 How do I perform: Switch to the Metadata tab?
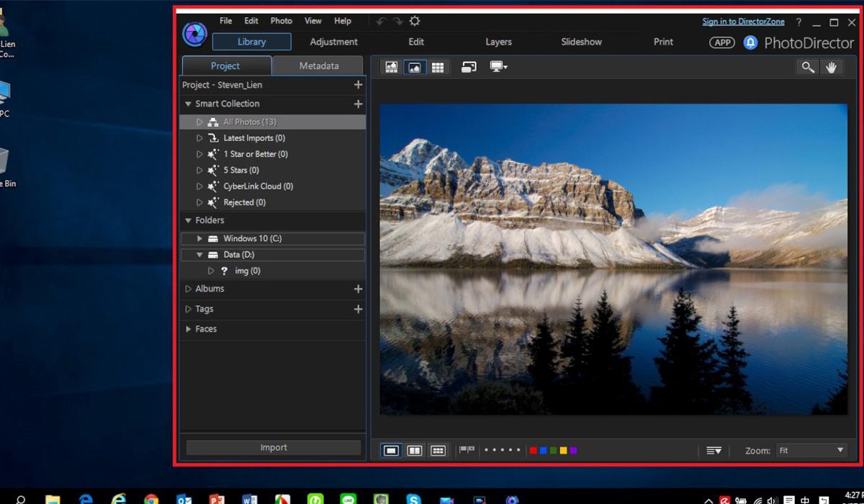pos(318,66)
